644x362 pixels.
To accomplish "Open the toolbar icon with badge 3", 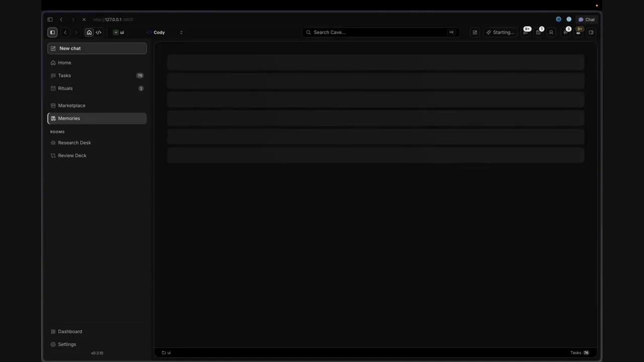I will 566,32.
